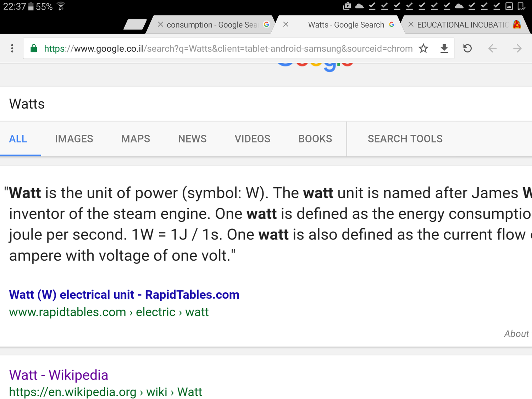Reload the page with the refresh icon
This screenshot has height=399, width=532.
(467, 48)
